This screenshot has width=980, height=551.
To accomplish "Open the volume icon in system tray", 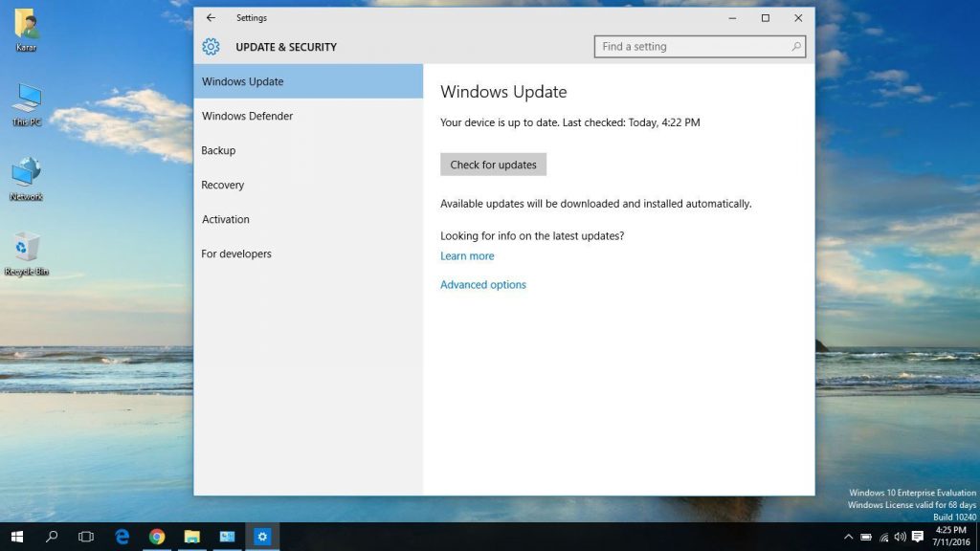I will [900, 537].
